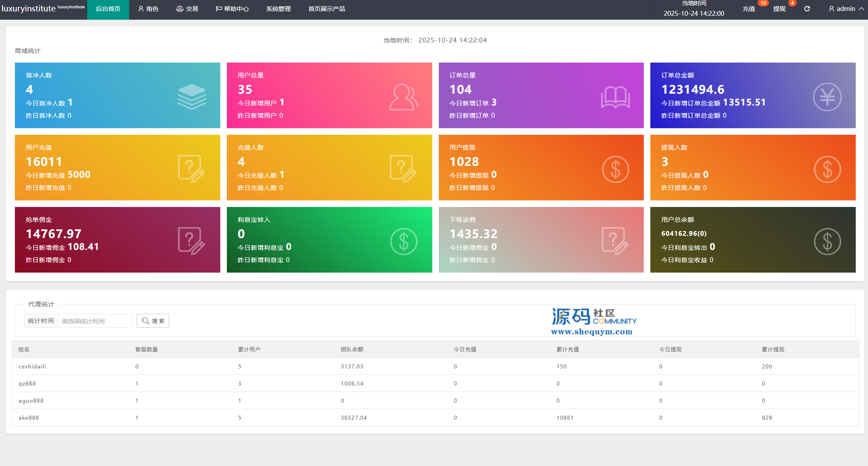Viewport: 868px width, 466px height.
Task: Click the edit note icon on 用户充值 card
Action: coord(191,168)
